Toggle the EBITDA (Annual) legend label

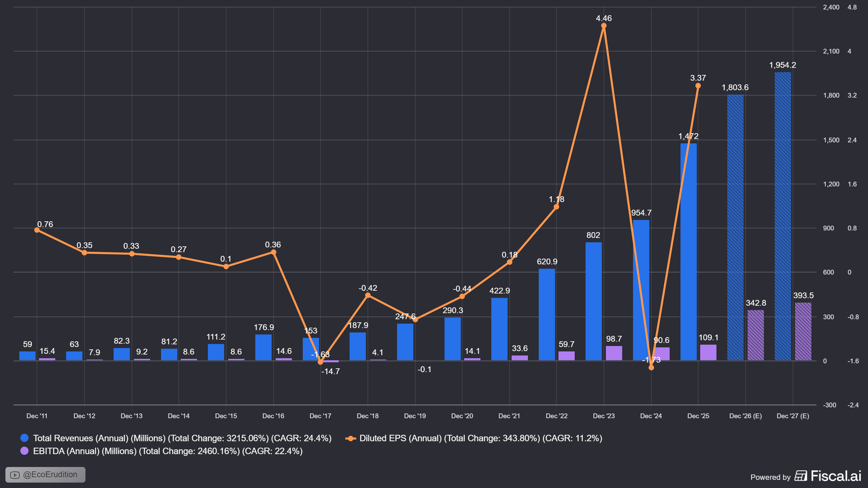click(x=168, y=451)
